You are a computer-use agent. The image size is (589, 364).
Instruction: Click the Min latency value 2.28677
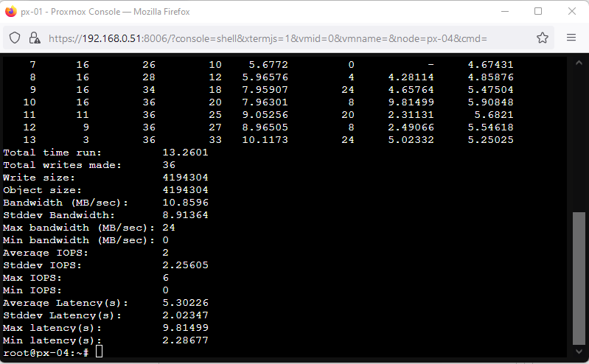184,340
